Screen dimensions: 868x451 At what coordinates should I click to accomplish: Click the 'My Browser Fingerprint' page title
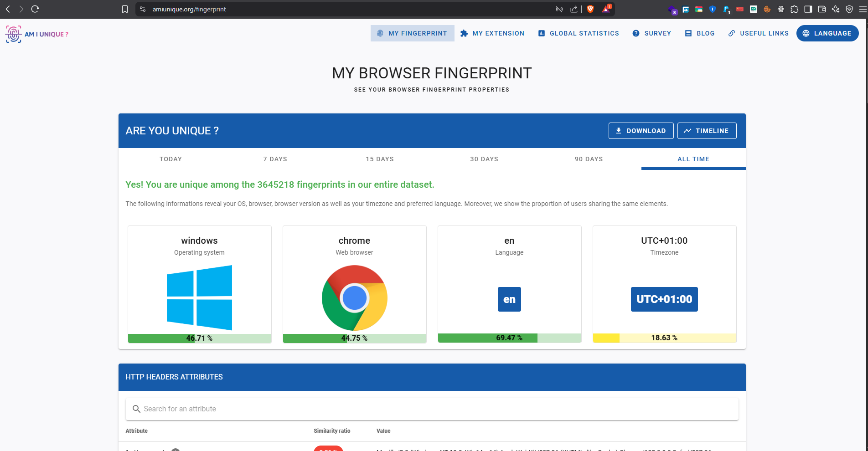point(432,73)
